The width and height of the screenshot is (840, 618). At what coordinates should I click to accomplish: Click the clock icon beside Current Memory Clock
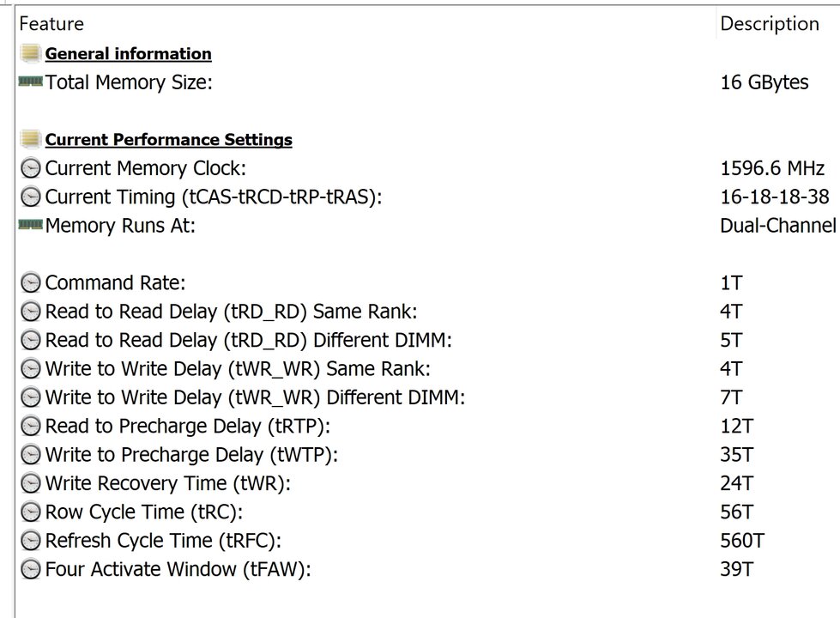[x=31, y=168]
